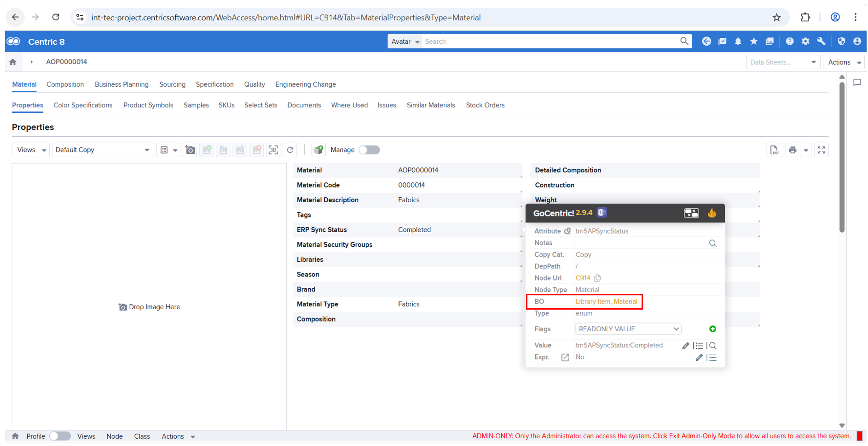Open the Where Used sub-tab
868x446 pixels.
[x=349, y=105]
